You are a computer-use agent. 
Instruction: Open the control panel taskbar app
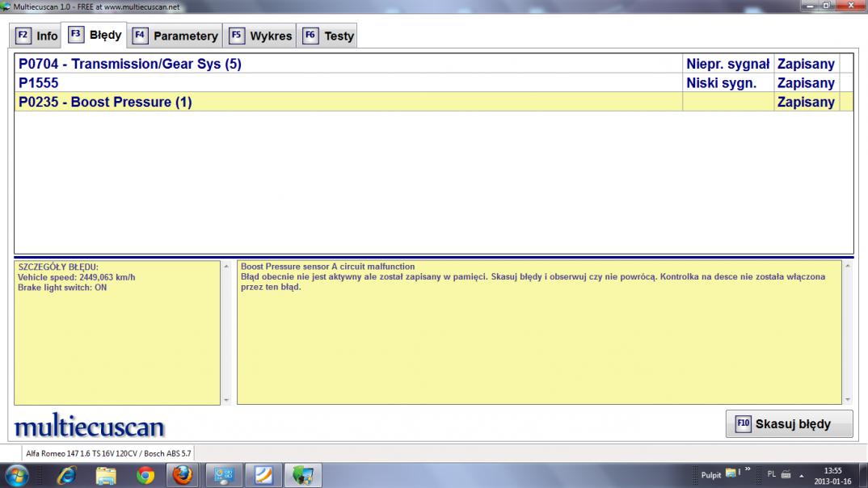[224, 475]
